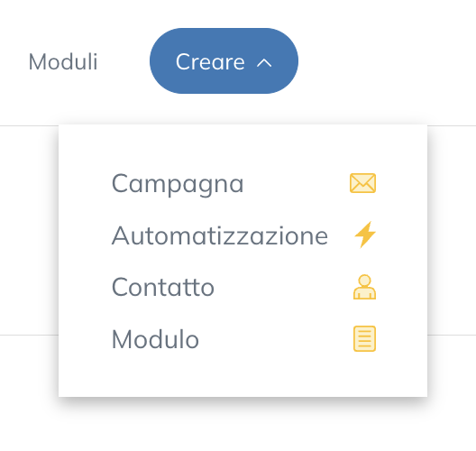Image resolution: width=476 pixels, height=451 pixels.
Task: Pick Modulo from the create menu
Action: [243, 339]
